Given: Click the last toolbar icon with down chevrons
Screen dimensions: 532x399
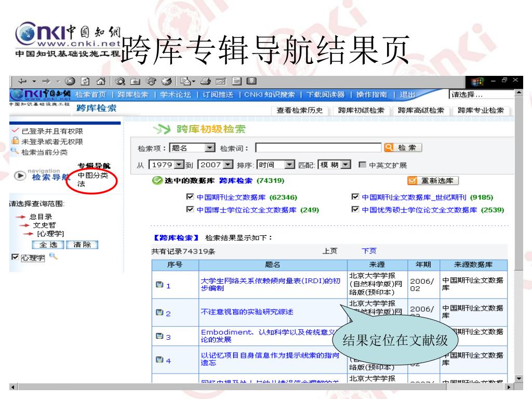Looking at the screenshot, I should (x=251, y=81).
